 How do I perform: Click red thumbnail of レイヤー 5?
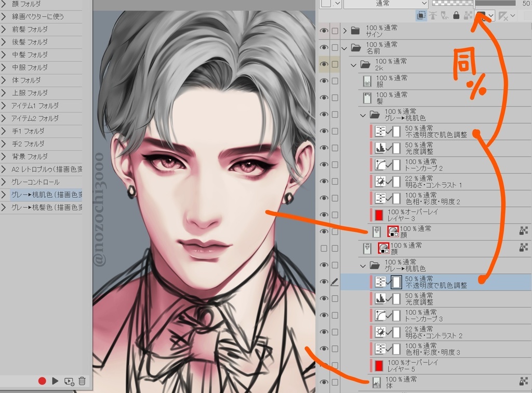[x=379, y=365]
